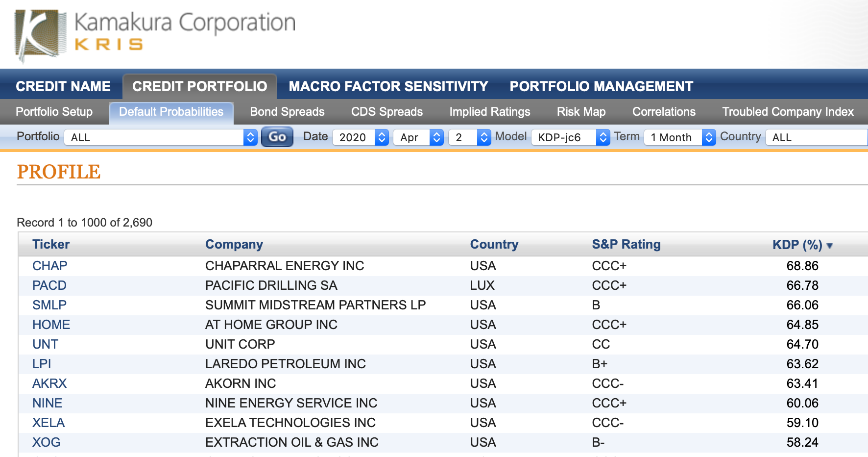Screen dimensions: 868x457
Task: Open Implied Ratings submenu
Action: [490, 112]
